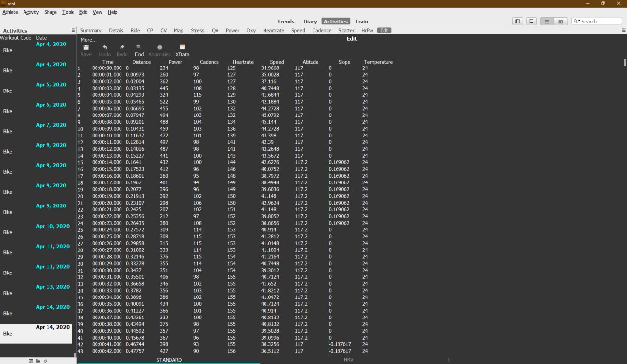Click the calendar icon below the sidebar

pos(31,361)
